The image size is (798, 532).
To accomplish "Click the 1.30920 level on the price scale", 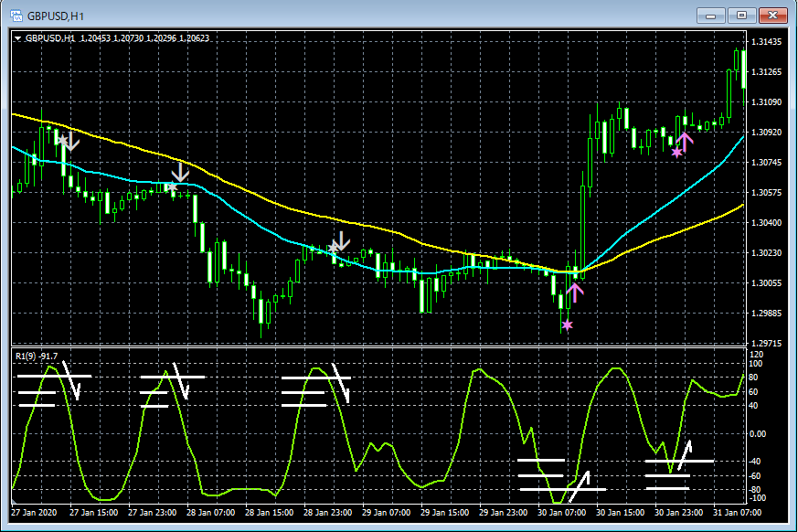I will pyautogui.click(x=766, y=133).
